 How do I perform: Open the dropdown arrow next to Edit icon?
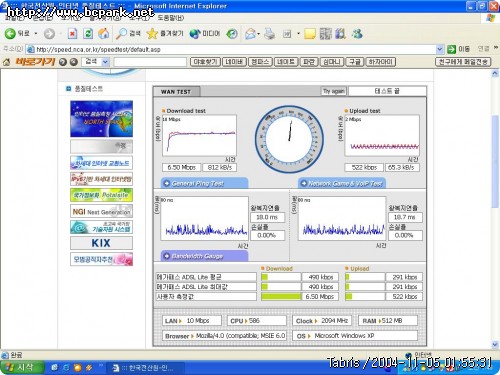(298, 34)
